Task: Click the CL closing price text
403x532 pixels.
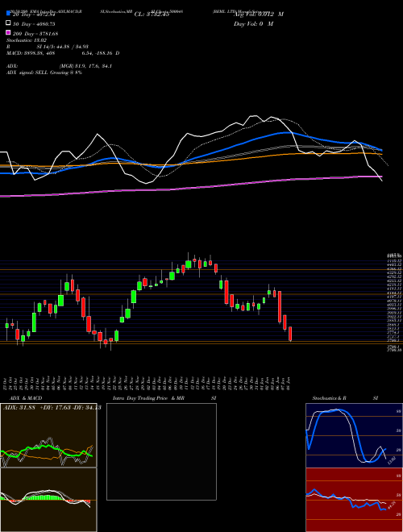Action: pos(152,15)
